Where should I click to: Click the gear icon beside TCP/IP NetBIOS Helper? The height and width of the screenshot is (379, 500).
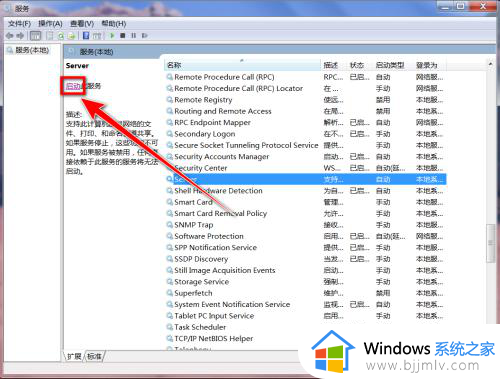tap(170, 338)
